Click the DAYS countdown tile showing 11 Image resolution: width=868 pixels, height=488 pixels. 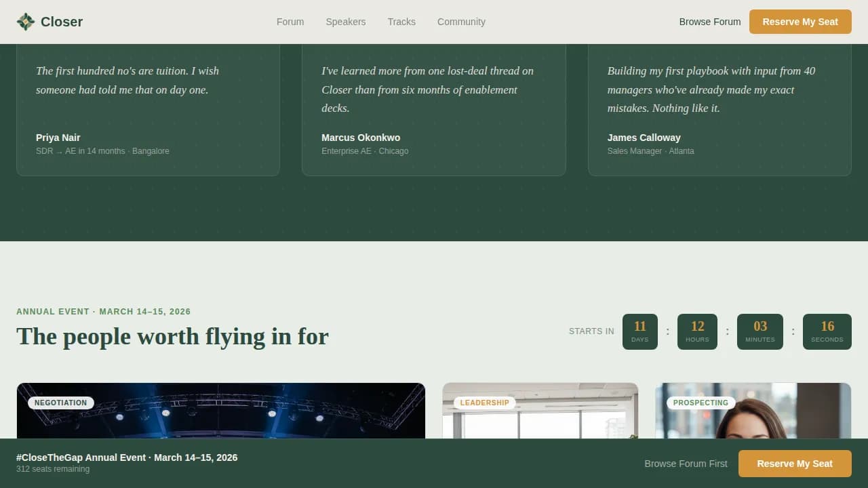pyautogui.click(x=639, y=331)
